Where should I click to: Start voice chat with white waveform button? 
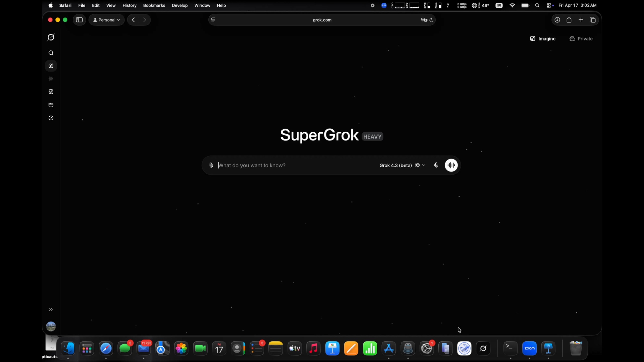(x=451, y=165)
